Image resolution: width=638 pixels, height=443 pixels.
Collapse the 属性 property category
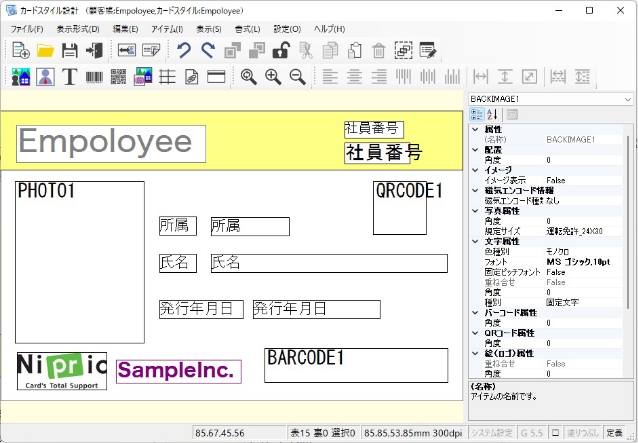475,129
